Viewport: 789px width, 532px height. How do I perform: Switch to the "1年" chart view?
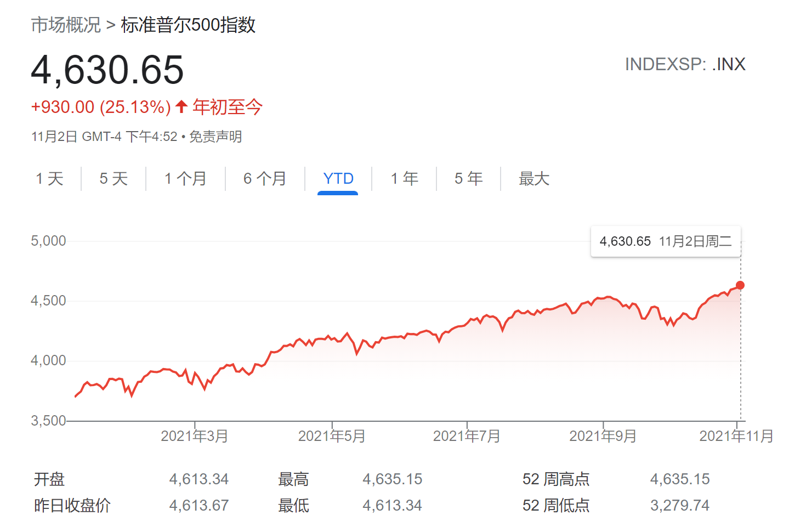click(404, 179)
